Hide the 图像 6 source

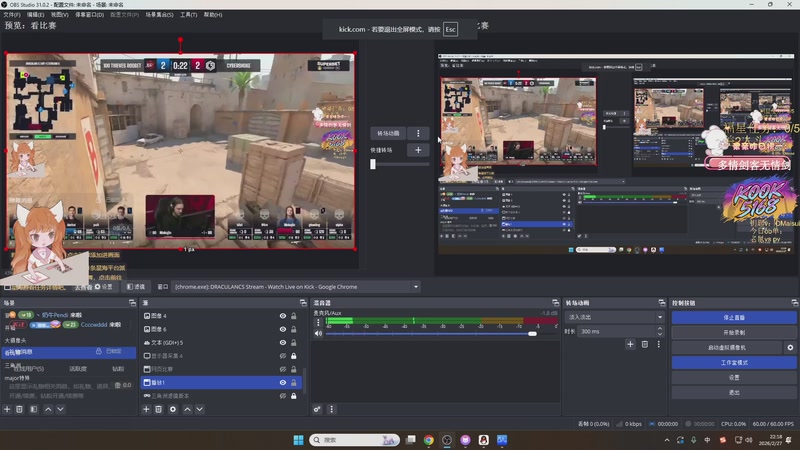(x=283, y=329)
